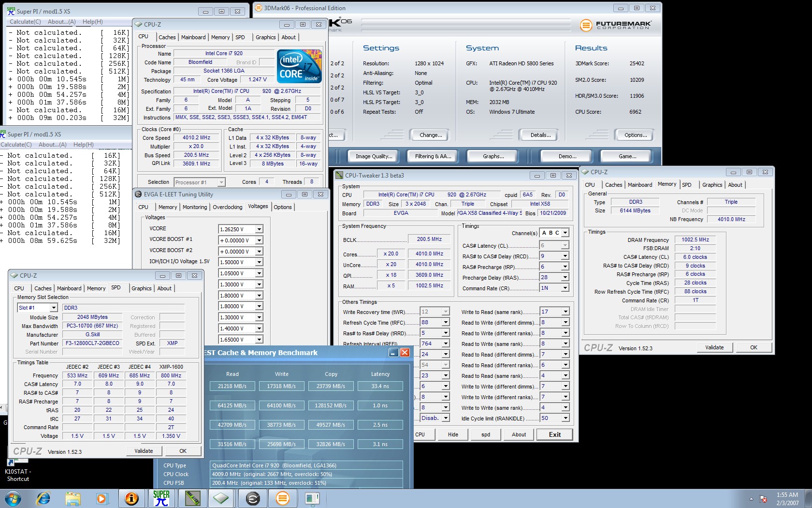Click Image Quality... button in 3DMark06
This screenshot has height=508, width=812.
(374, 156)
